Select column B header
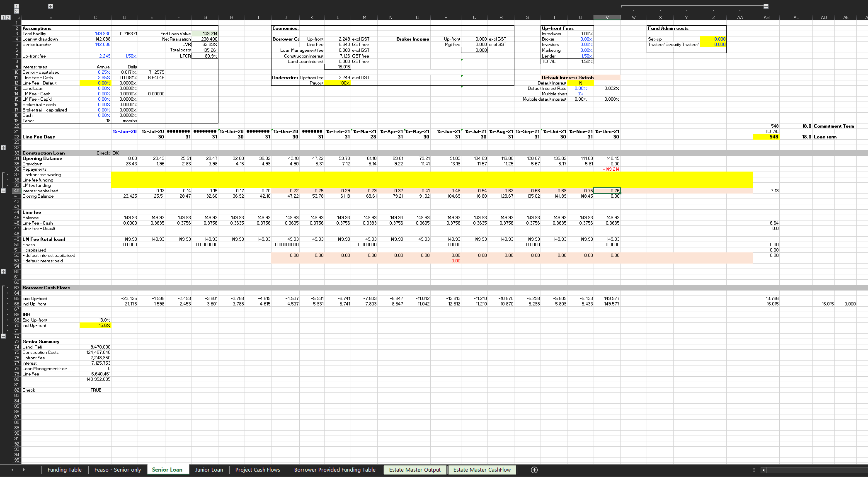 51,17
